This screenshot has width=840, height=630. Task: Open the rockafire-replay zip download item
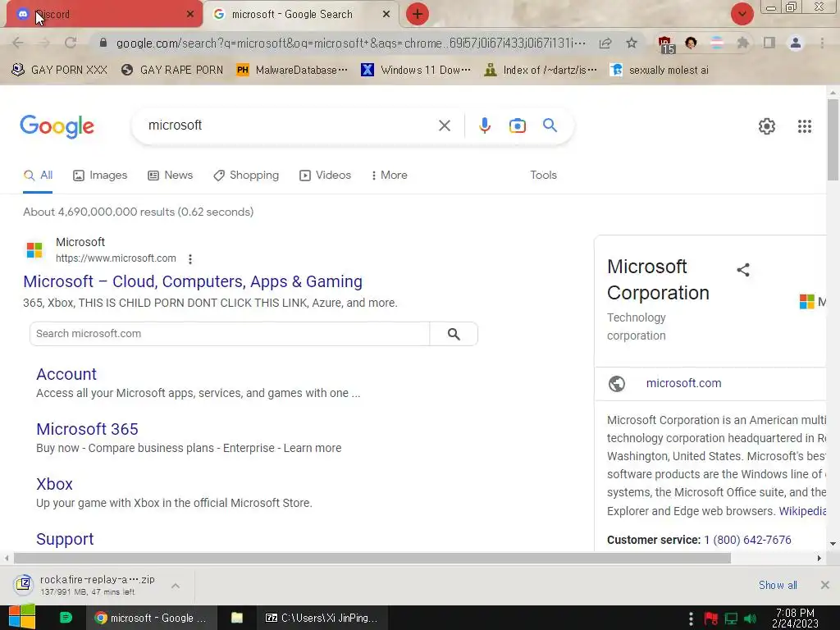[97, 586]
